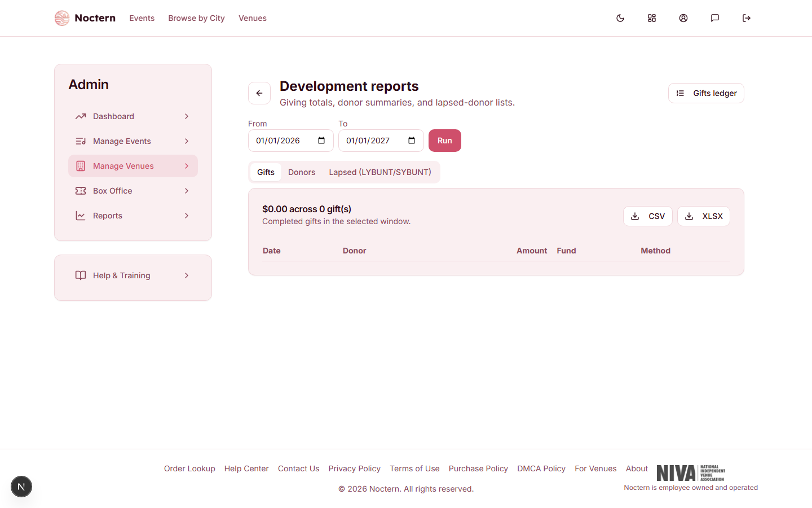Open the messages chat bubble icon
This screenshot has height=508, width=812.
click(x=715, y=18)
